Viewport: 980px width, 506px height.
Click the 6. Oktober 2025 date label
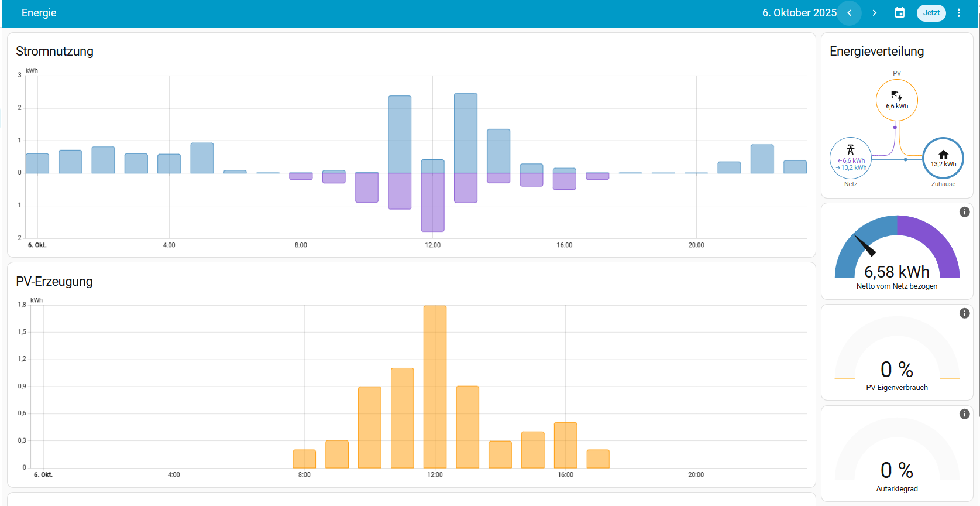pos(799,13)
